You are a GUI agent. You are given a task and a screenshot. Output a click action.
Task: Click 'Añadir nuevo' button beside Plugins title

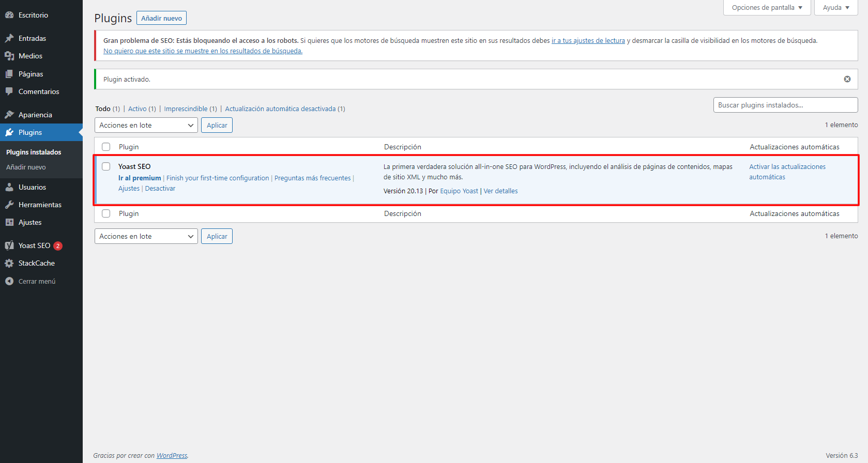161,18
